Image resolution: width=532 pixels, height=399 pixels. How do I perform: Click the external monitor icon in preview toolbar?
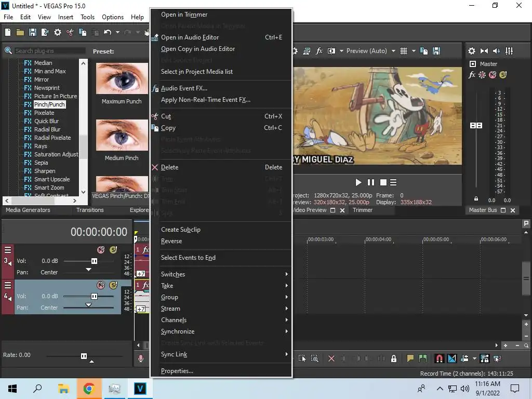pyautogui.click(x=307, y=51)
